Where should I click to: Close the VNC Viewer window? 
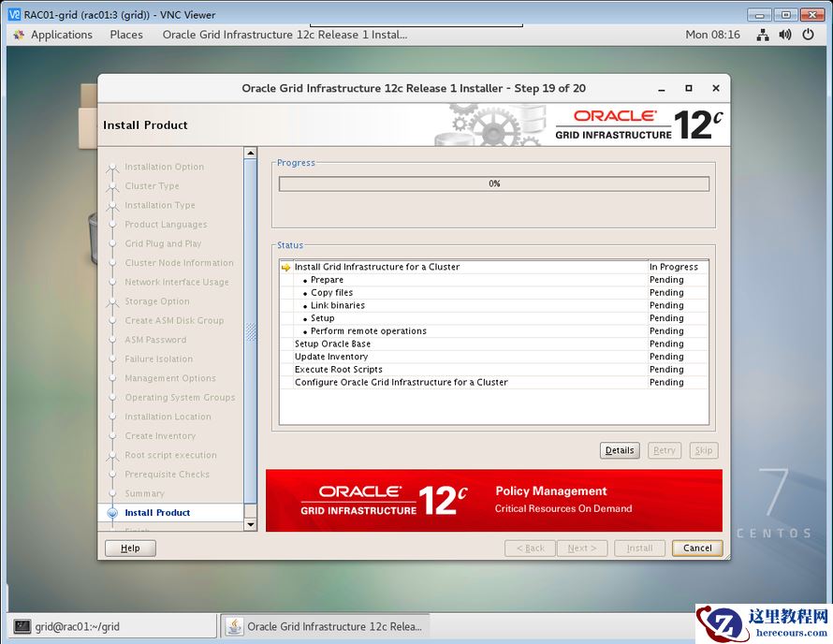[x=812, y=15]
